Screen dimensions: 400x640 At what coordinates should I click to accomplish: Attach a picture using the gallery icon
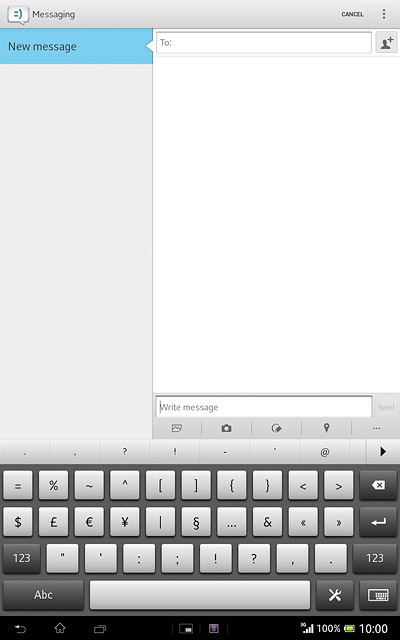[x=177, y=428]
